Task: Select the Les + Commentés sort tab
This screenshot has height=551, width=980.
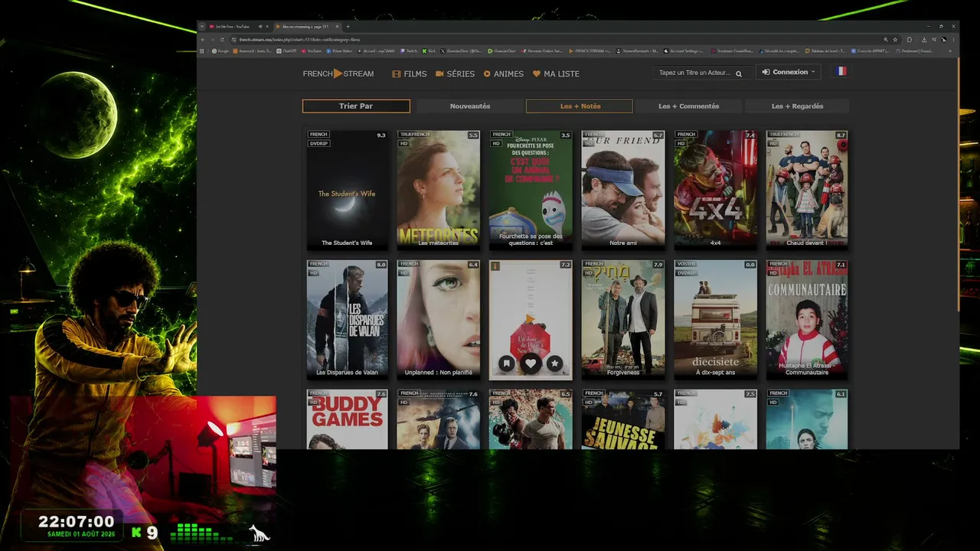Action: click(x=688, y=106)
